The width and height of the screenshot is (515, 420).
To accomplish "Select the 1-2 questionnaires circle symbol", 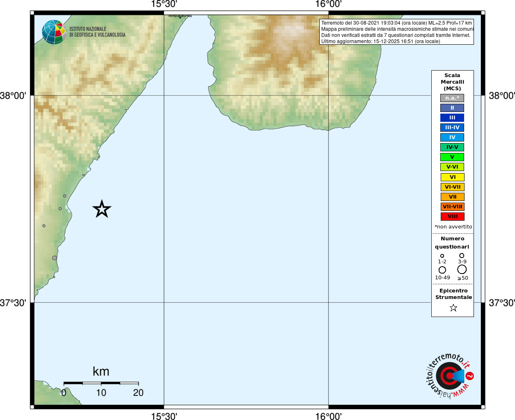I will [442, 256].
